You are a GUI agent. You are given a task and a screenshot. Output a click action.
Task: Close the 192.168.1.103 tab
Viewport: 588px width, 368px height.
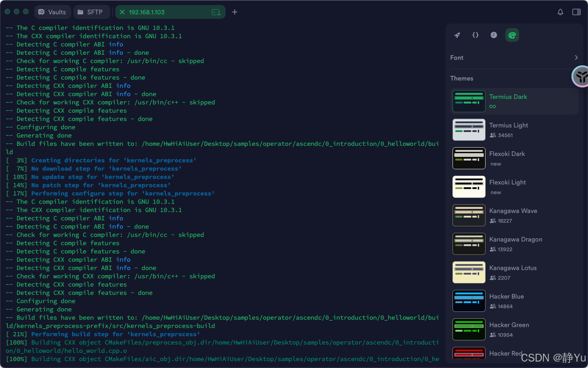122,12
